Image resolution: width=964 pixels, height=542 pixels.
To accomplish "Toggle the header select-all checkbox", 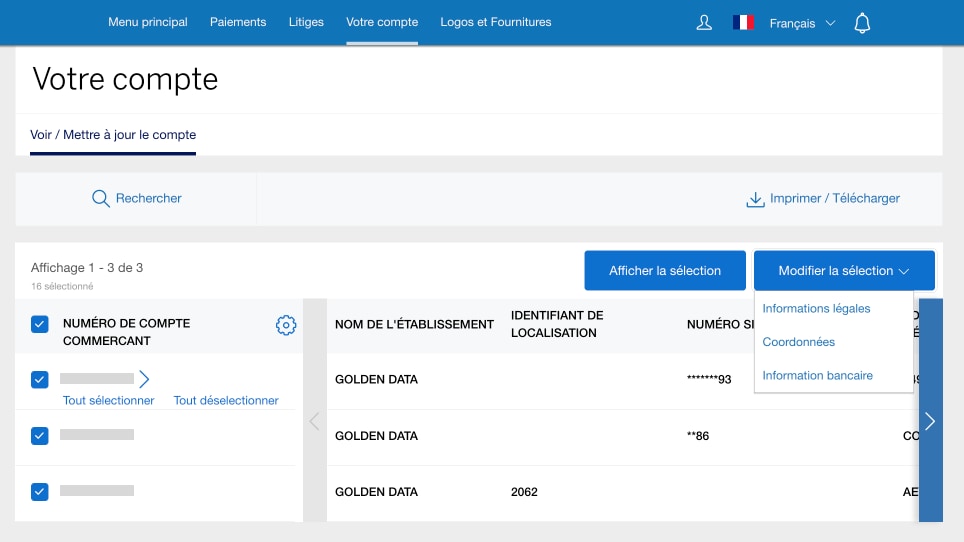I will point(40,324).
